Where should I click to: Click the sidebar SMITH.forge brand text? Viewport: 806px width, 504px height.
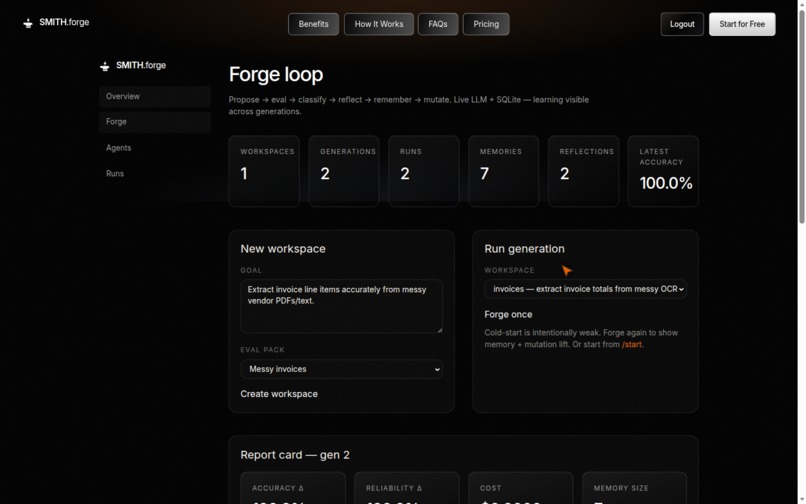click(x=141, y=66)
